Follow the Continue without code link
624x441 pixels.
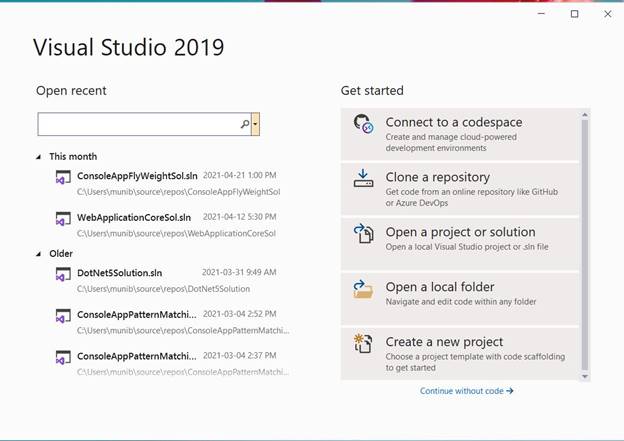coord(466,391)
